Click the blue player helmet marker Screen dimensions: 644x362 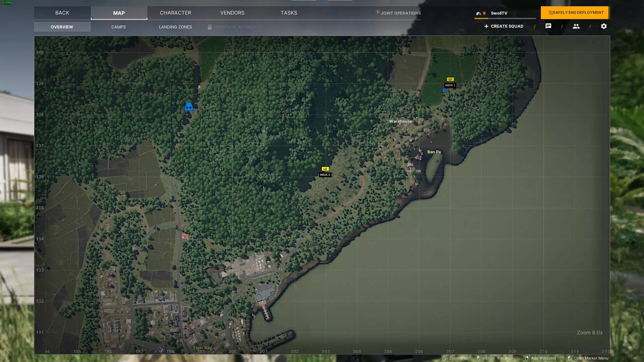[x=189, y=106]
